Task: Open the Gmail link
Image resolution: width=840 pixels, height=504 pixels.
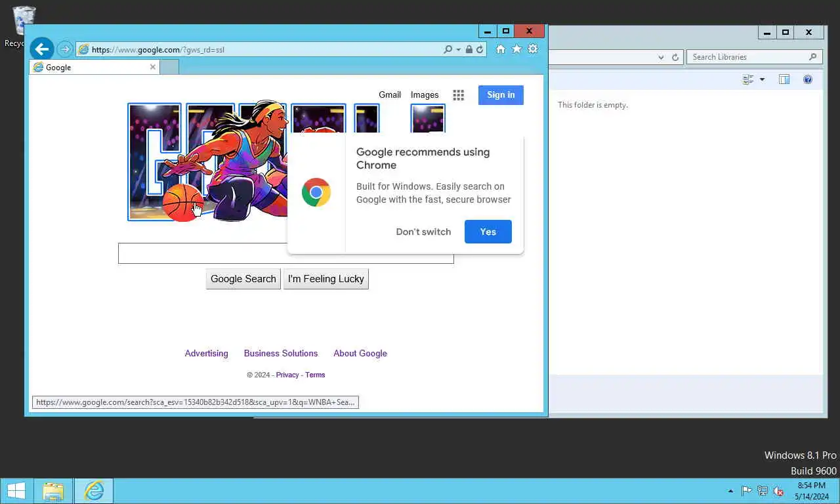Action: [x=390, y=95]
